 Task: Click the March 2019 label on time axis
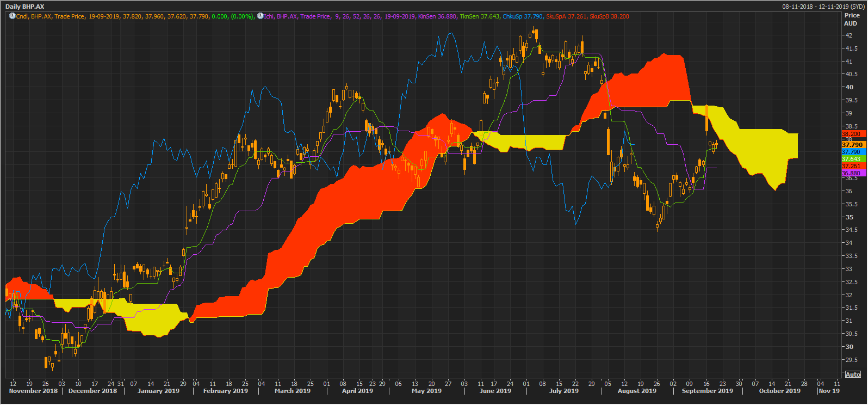pos(293,391)
